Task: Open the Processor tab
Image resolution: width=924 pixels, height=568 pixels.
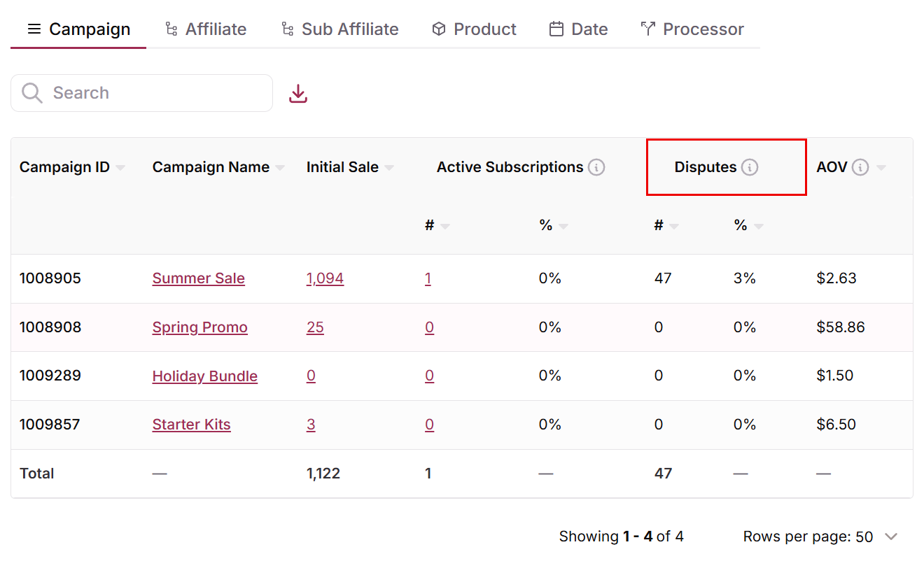Action: (x=692, y=29)
